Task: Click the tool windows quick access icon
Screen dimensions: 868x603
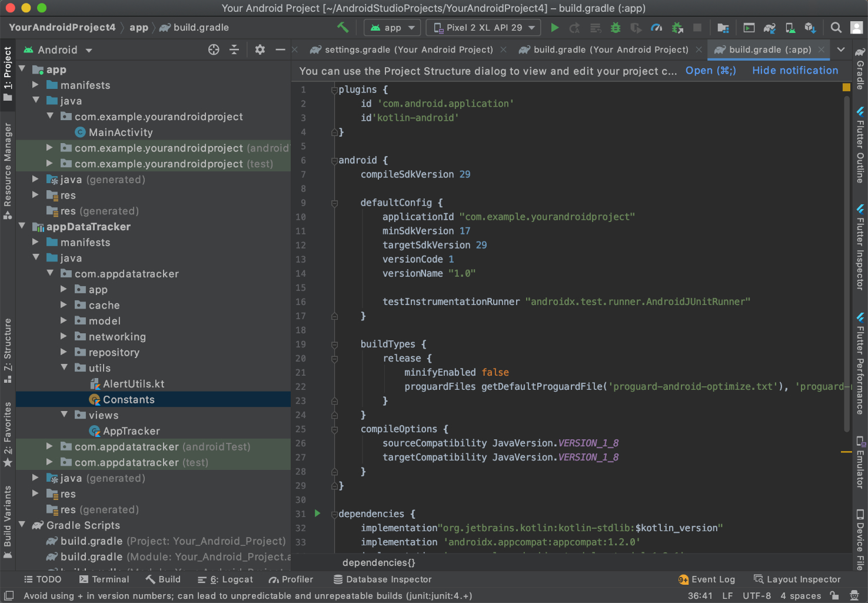Action: (8, 595)
